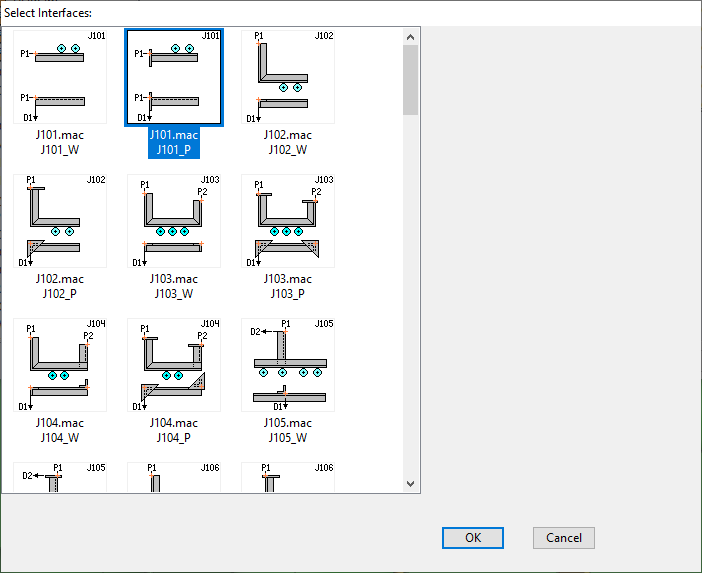Select the J102_P interface drawing
The height and width of the screenshot is (573, 702).
tap(60, 221)
